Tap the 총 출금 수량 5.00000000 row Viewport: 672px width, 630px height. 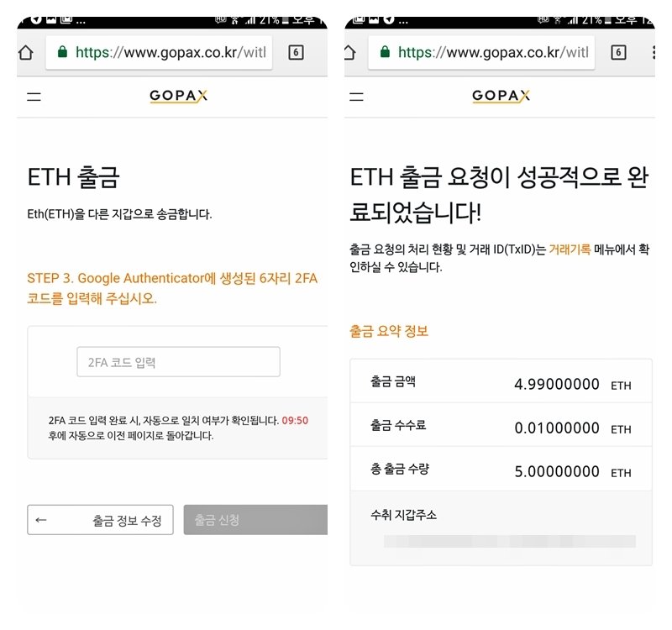click(x=501, y=470)
